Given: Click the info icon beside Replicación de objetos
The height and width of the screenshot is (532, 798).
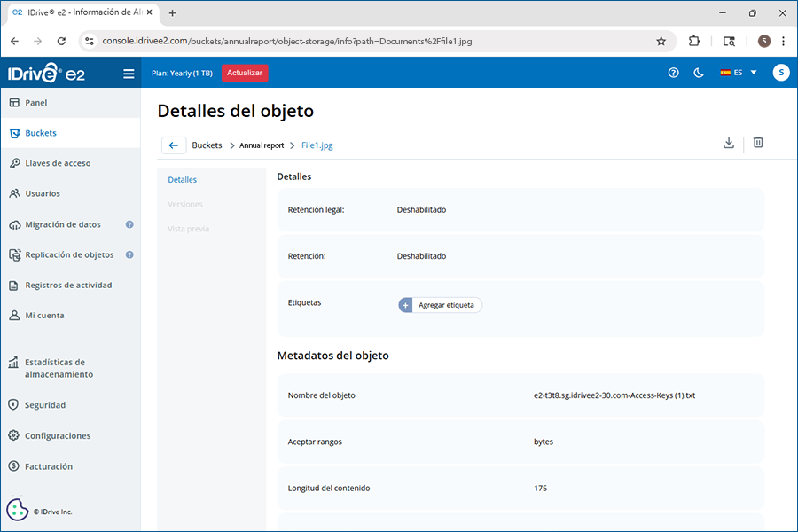Looking at the screenshot, I should (129, 255).
